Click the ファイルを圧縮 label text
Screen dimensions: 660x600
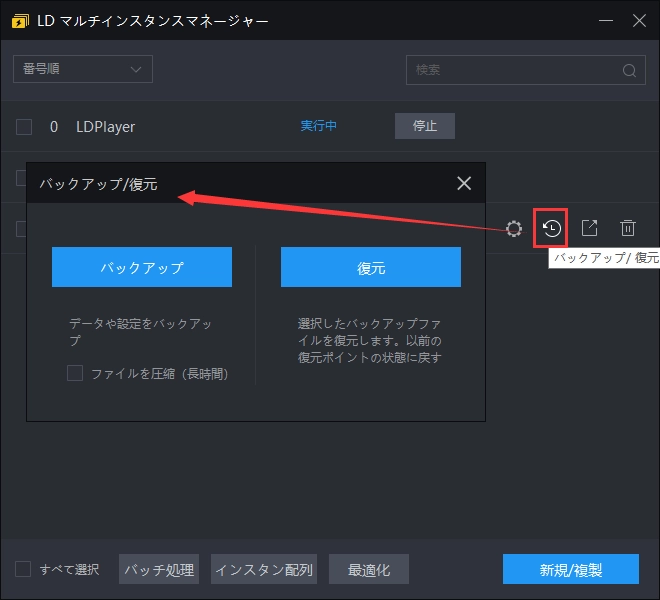(x=160, y=373)
